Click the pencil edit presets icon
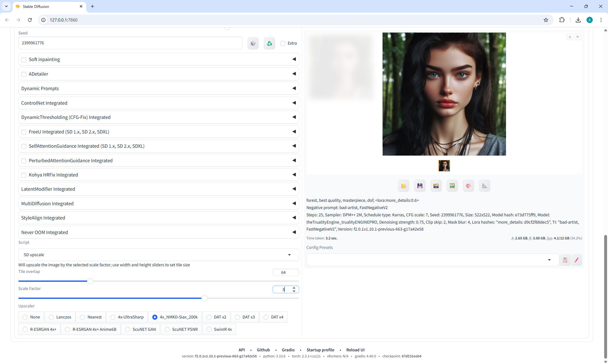The image size is (608, 364). coord(576,260)
